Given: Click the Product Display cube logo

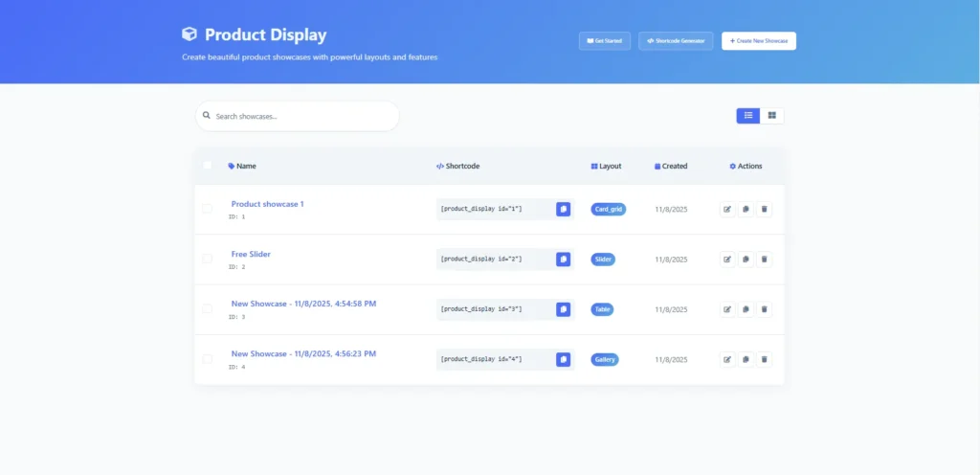Looking at the screenshot, I should coord(189,34).
